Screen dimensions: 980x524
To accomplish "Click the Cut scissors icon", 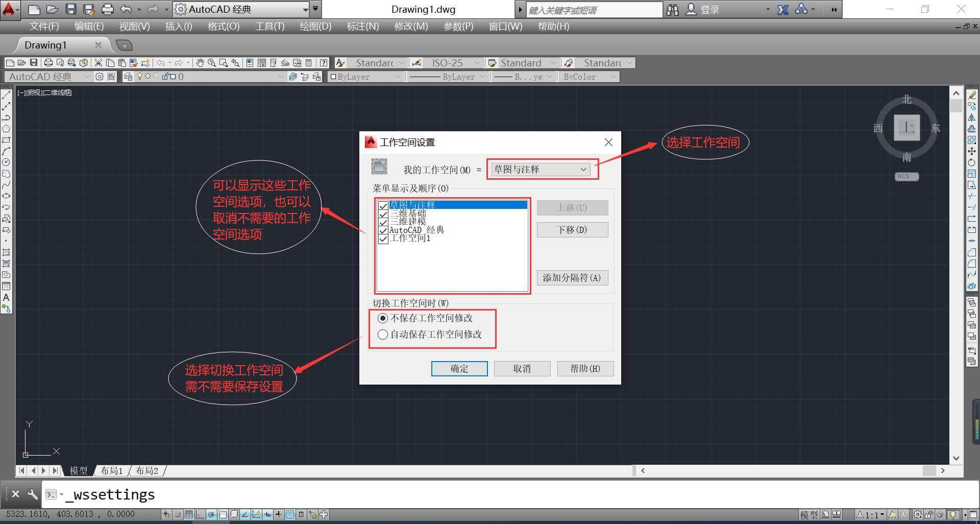I will 98,63.
